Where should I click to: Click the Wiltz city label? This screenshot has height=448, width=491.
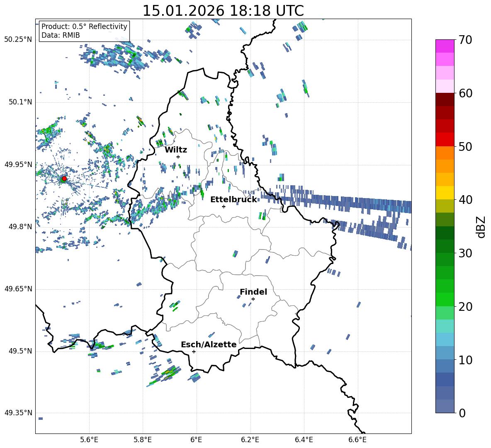176,150
